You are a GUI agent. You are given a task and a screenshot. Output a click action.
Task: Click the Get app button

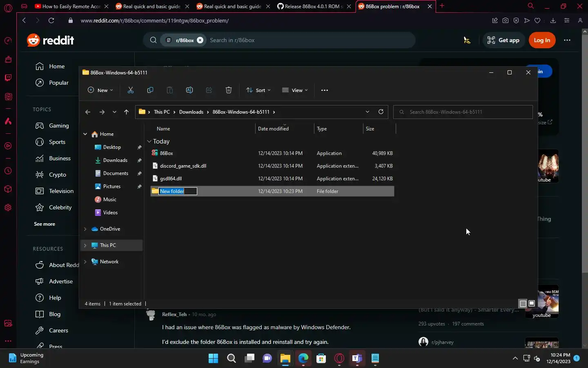tap(503, 40)
